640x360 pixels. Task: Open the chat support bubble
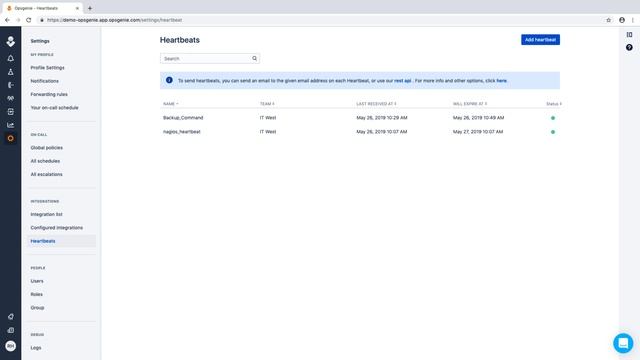[623, 343]
